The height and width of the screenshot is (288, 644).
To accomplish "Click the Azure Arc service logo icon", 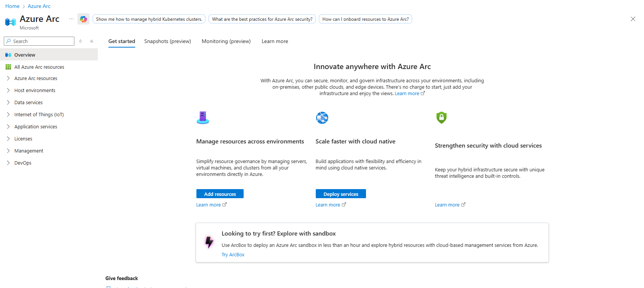I will pyautogui.click(x=10, y=22).
